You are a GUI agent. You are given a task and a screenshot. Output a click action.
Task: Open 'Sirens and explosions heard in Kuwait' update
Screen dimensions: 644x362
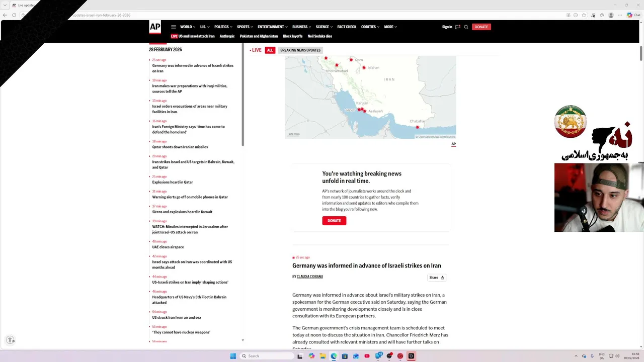tap(182, 212)
